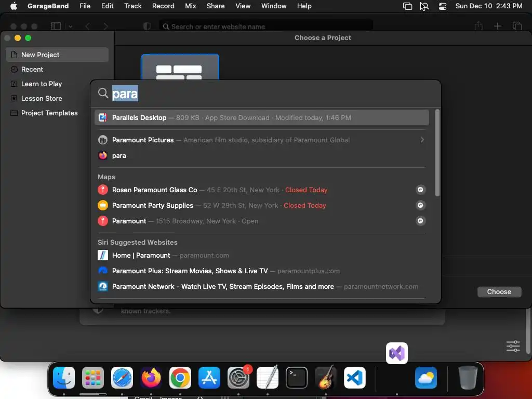Open the Record menu

point(163,6)
